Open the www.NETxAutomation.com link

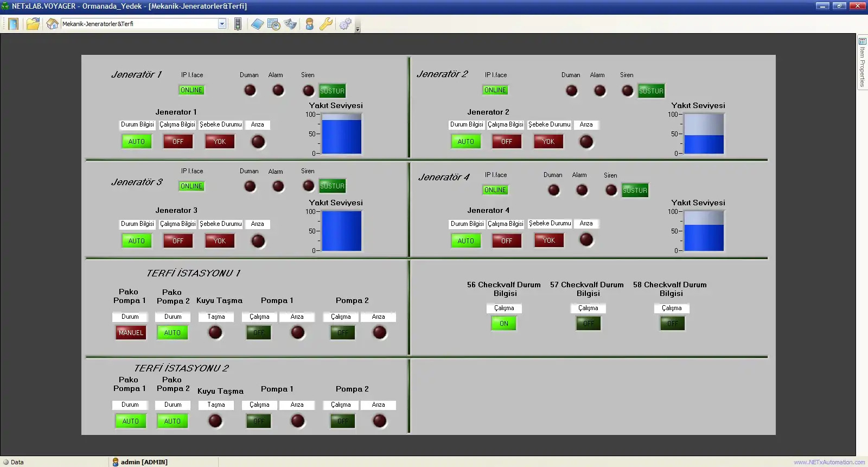click(x=829, y=463)
